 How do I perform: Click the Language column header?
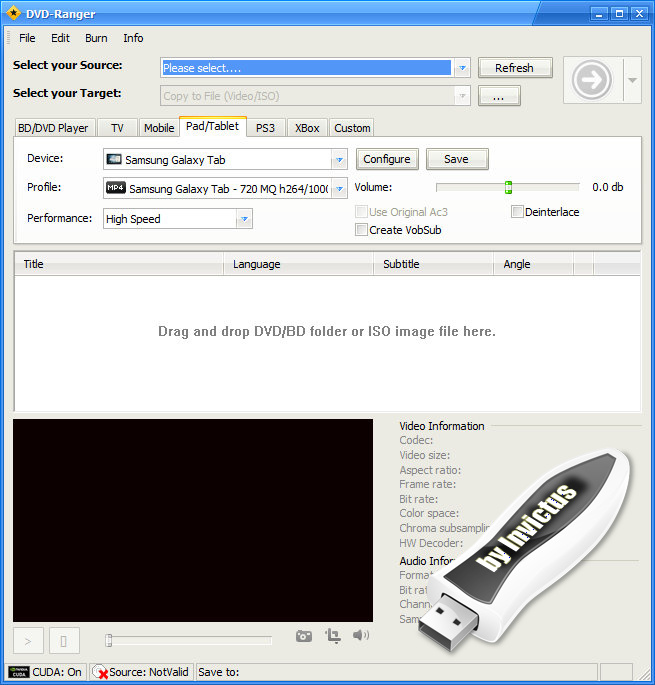[x=299, y=264]
